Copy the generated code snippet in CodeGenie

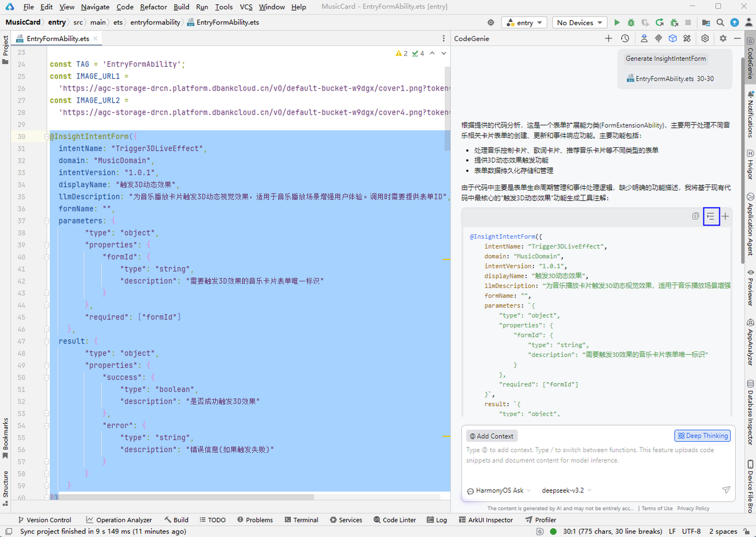pos(696,216)
